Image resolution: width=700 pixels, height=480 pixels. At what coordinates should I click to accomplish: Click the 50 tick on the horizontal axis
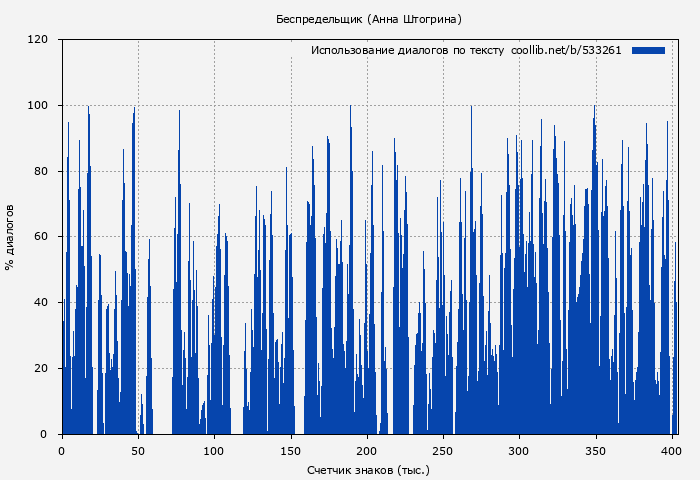[138, 451]
